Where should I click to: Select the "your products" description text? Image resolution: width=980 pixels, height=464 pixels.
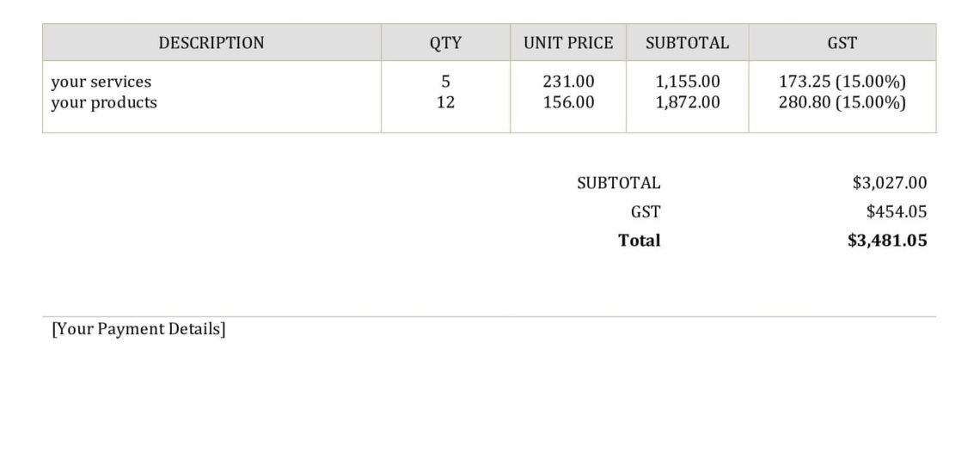point(104,102)
